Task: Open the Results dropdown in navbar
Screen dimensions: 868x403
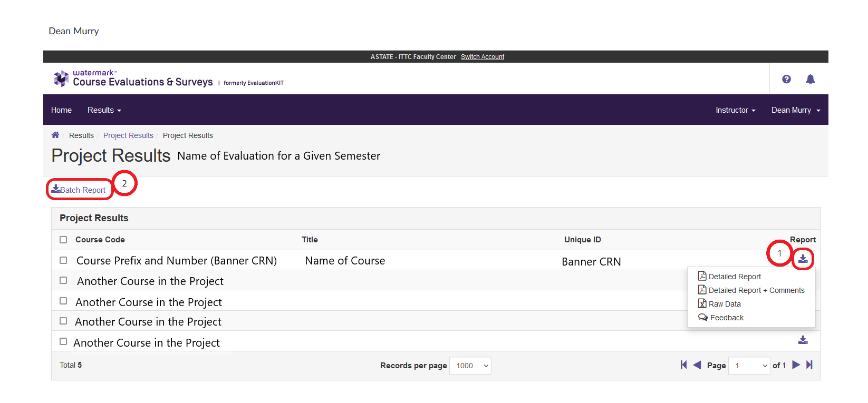Action: tap(104, 110)
